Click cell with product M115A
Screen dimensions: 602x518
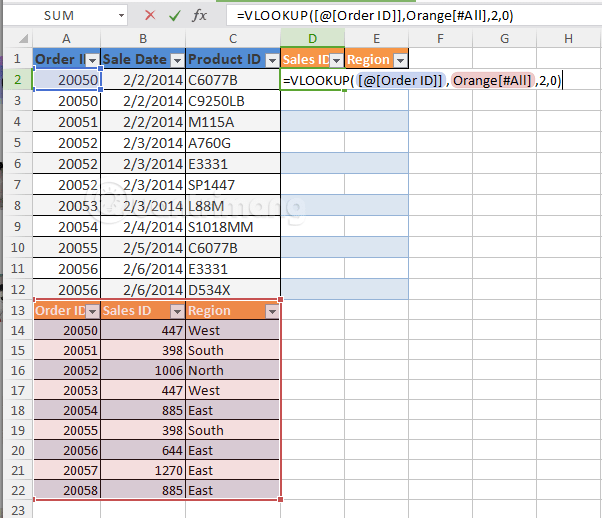233,122
